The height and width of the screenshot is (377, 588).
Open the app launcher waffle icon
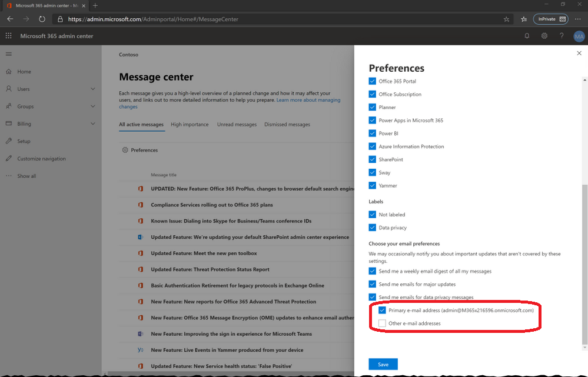tap(8, 36)
